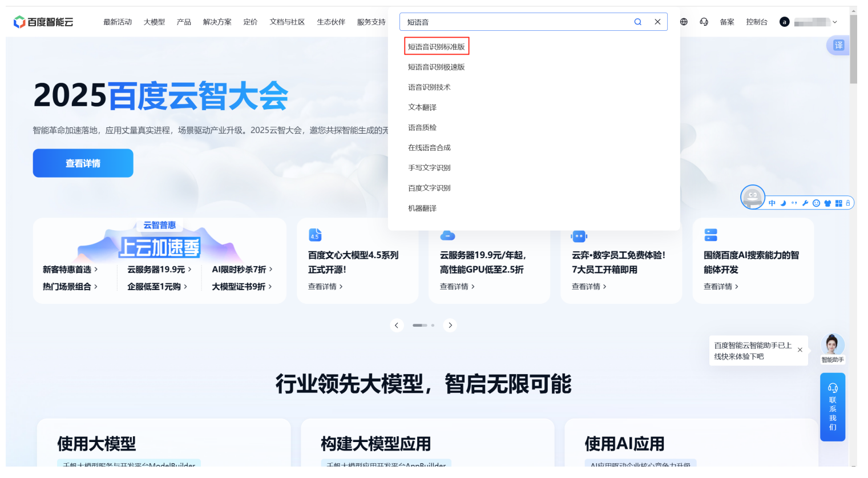Open 热门场景组合 link

(70, 287)
